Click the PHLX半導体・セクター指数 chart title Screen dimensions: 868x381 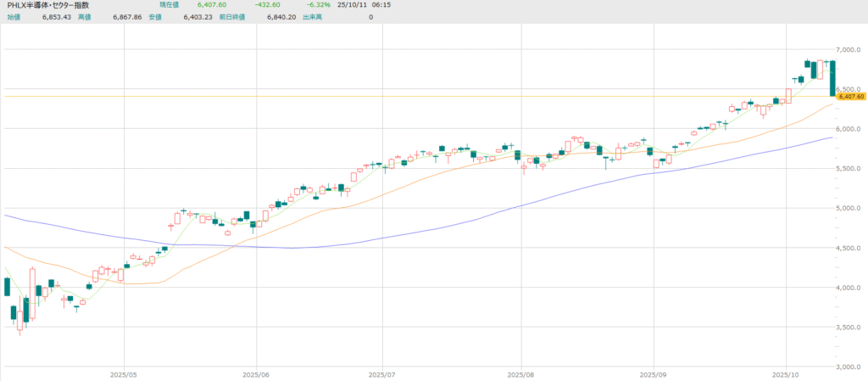point(47,5)
